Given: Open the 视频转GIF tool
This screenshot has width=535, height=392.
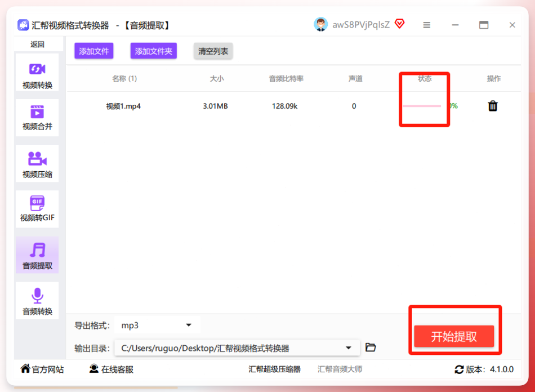Looking at the screenshot, I should pos(37,209).
